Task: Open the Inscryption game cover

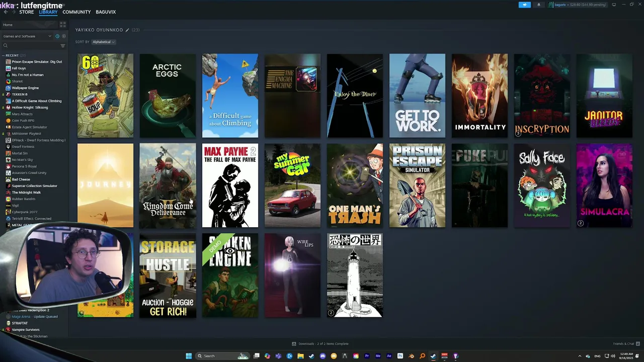Action: (x=542, y=96)
